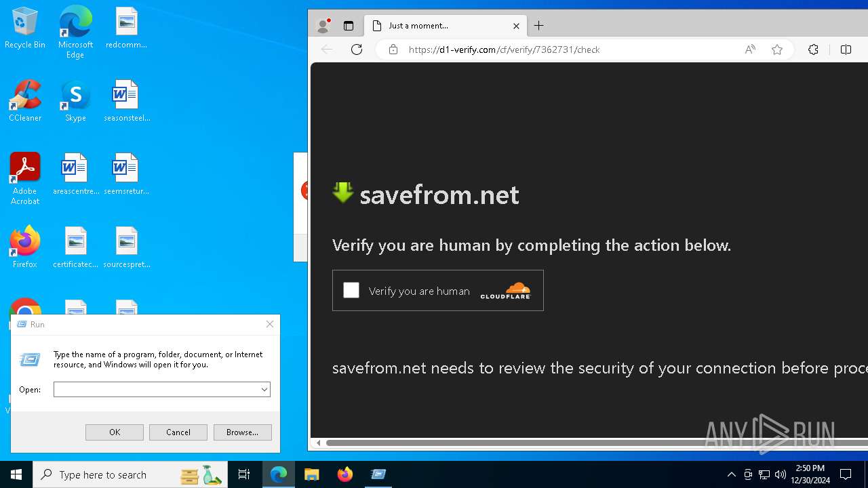This screenshot has height=488, width=868.
Task: Click Firefox icon in the taskbar
Action: coord(345,474)
